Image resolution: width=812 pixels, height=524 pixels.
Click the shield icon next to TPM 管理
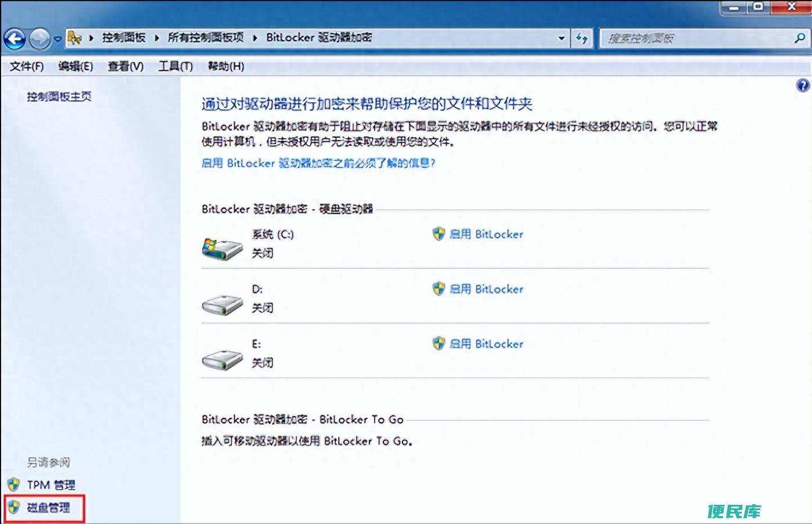pos(13,484)
